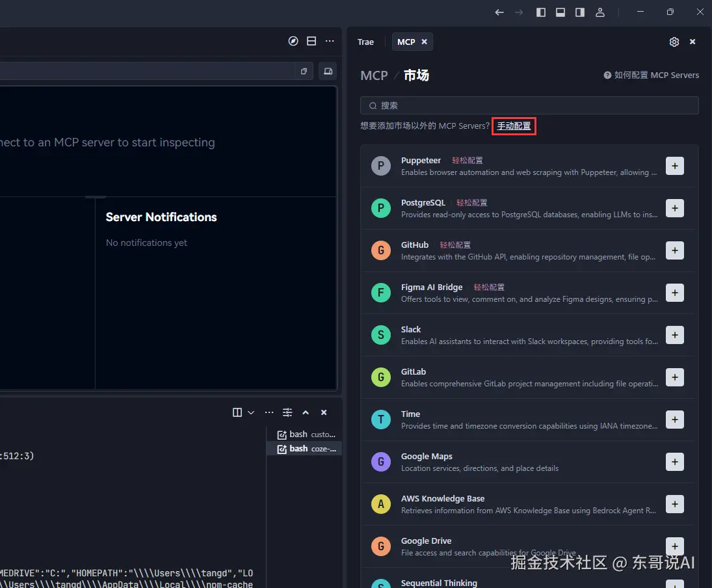This screenshot has width=712, height=588.
Task: Open terminal panel more actions ellipsis
Action: click(x=269, y=412)
